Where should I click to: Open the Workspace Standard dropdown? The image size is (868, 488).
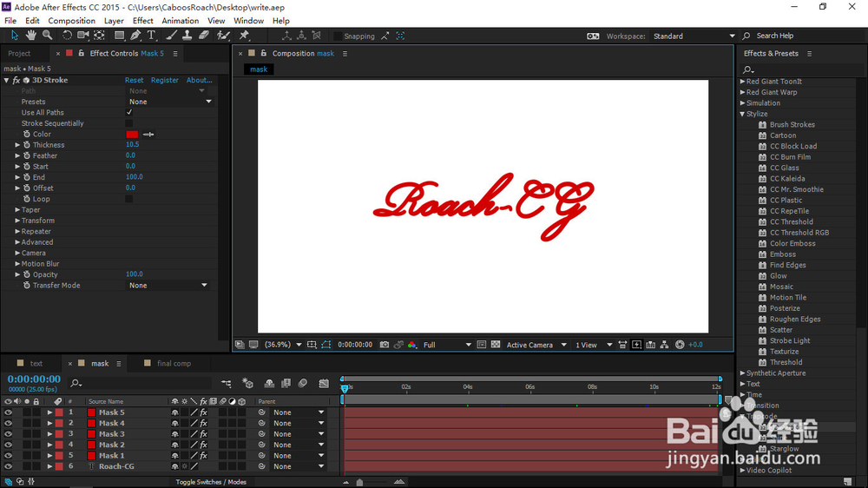(694, 36)
